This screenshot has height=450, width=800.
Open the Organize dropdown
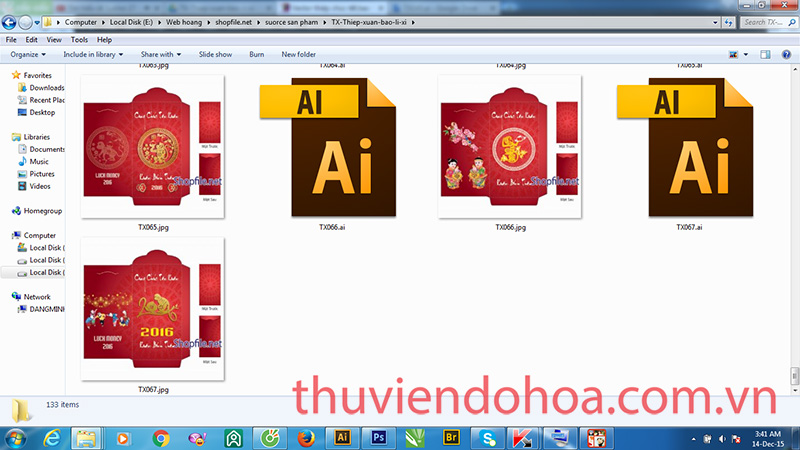28,55
